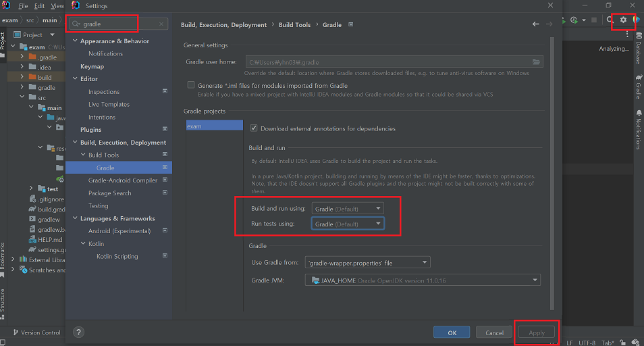Enable Generate *.iml files checkbox
The width and height of the screenshot is (644, 346).
pyautogui.click(x=191, y=85)
